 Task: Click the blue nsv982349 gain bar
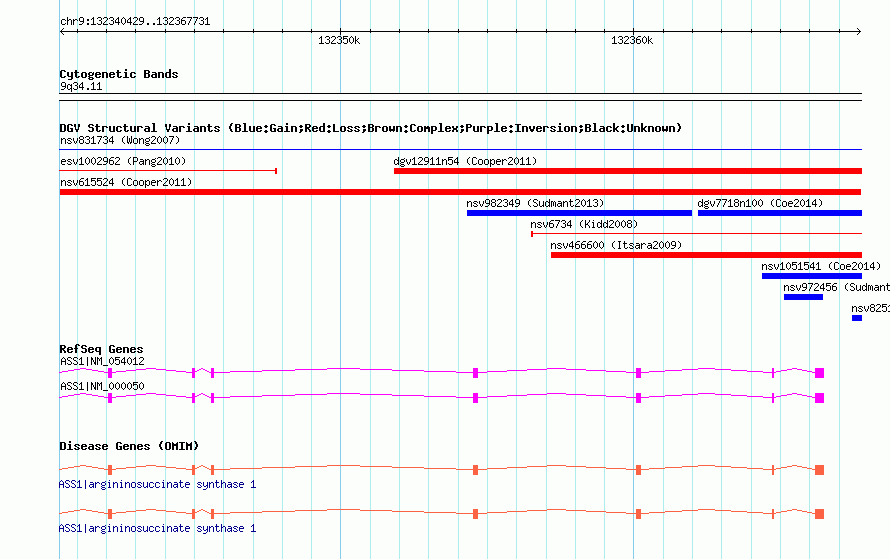click(580, 213)
